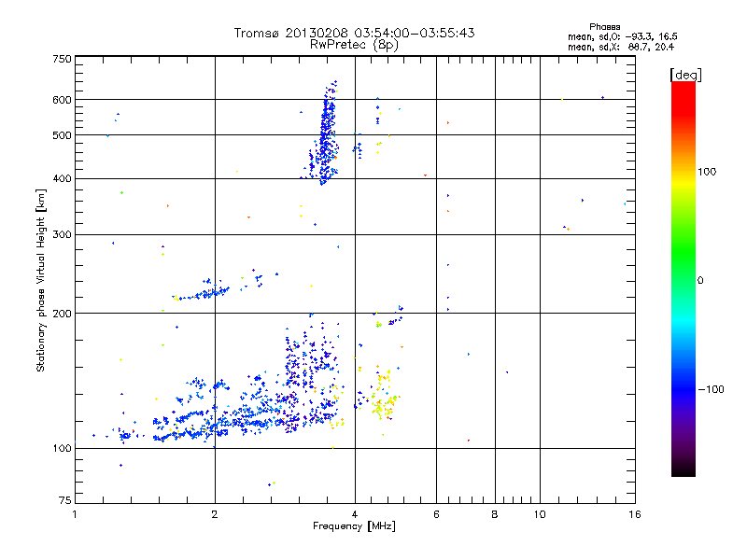The image size is (747, 560).
Task: Click the colorbar '100' tick label
Action: (707, 172)
